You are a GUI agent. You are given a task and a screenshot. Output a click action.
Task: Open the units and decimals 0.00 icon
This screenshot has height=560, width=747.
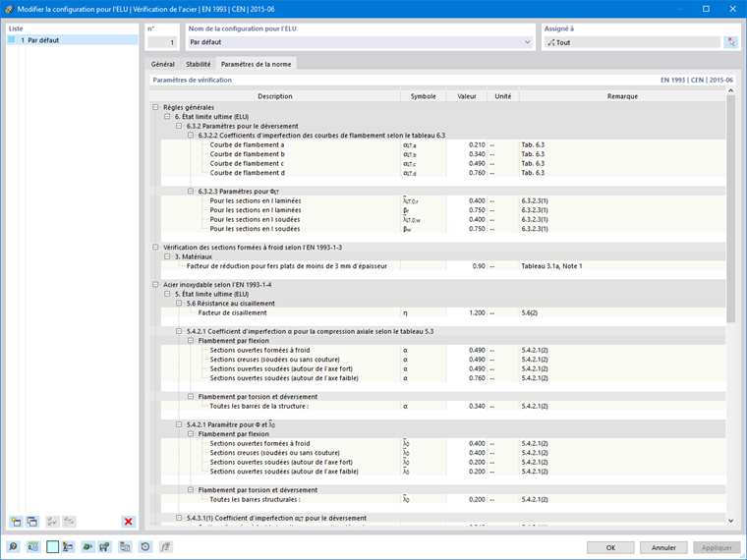coord(32,546)
